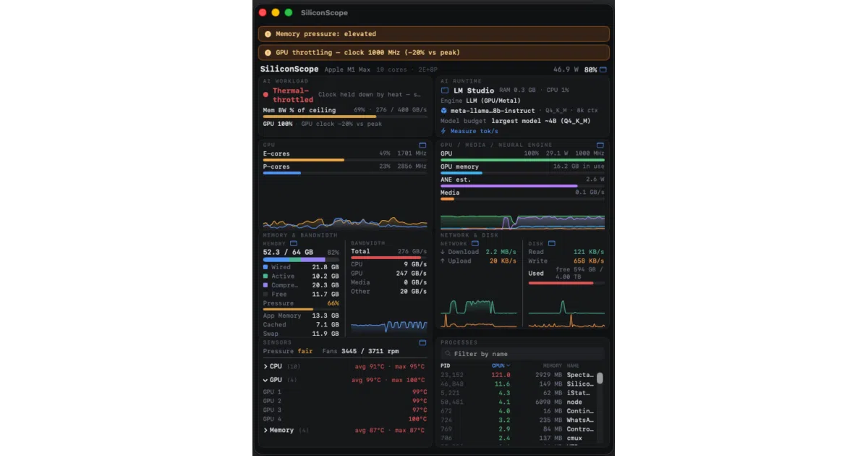
Task: Click the Pressure 66% memory row
Action: coord(301,303)
